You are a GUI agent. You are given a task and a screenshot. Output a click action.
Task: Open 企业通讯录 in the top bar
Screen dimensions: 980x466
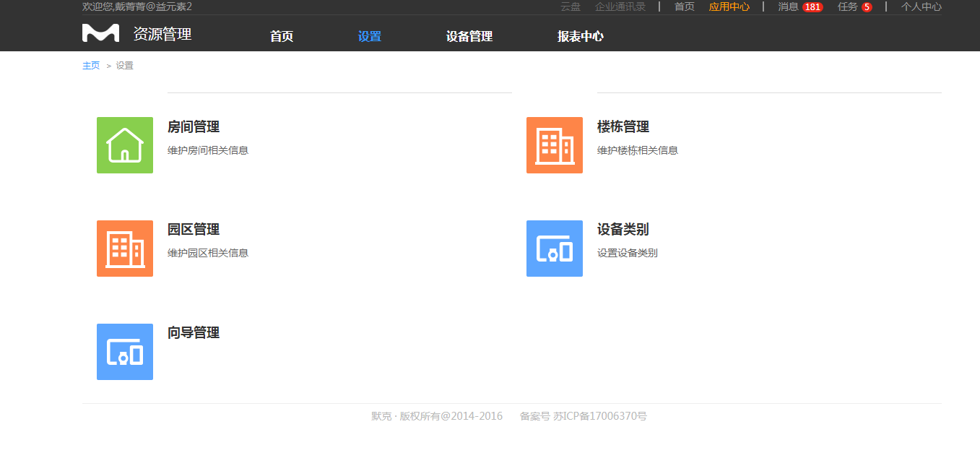click(620, 7)
